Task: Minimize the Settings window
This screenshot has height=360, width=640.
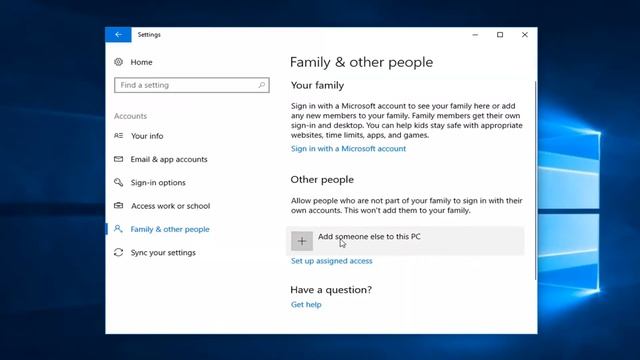Action: click(x=475, y=35)
